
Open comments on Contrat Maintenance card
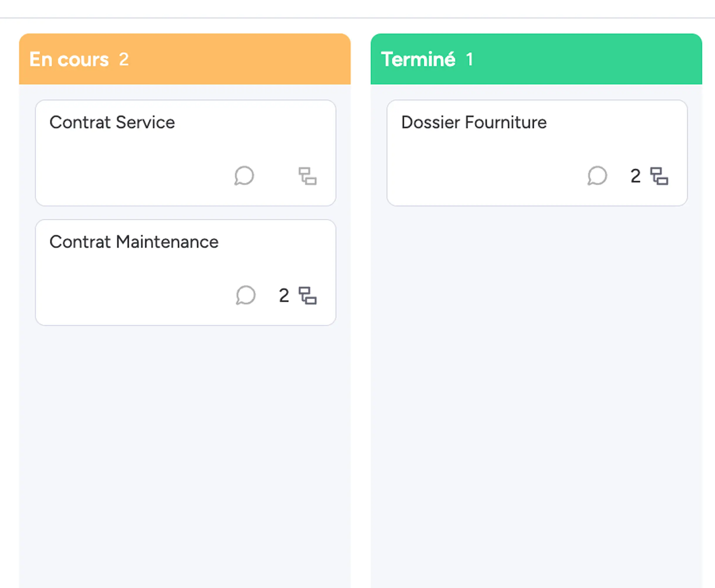245,295
